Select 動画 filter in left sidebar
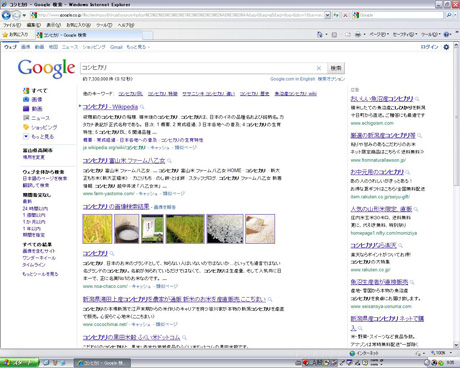The height and width of the screenshot is (368, 460). tap(33, 109)
